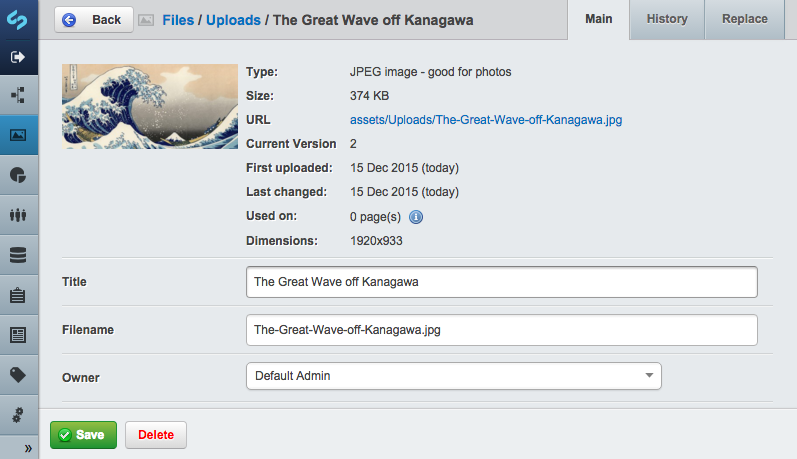Open the Reports pie chart icon
This screenshot has height=459, width=797.
[18, 175]
